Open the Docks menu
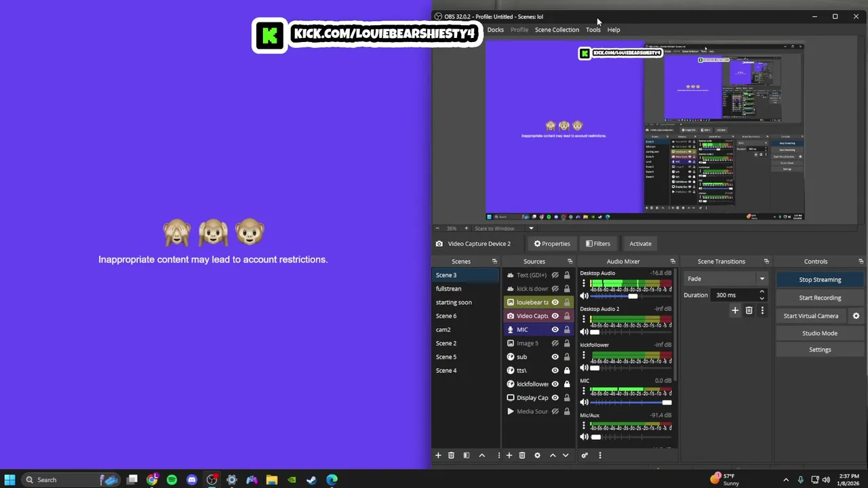 496,30
